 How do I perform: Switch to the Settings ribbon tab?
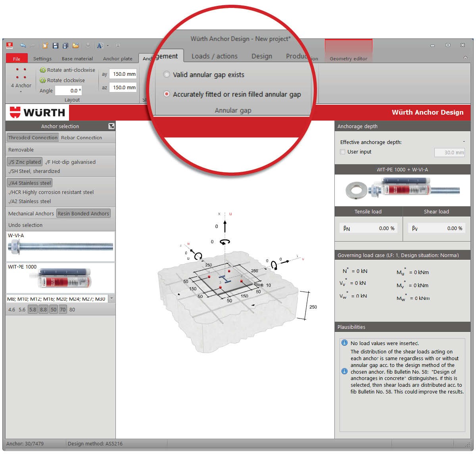(42, 59)
